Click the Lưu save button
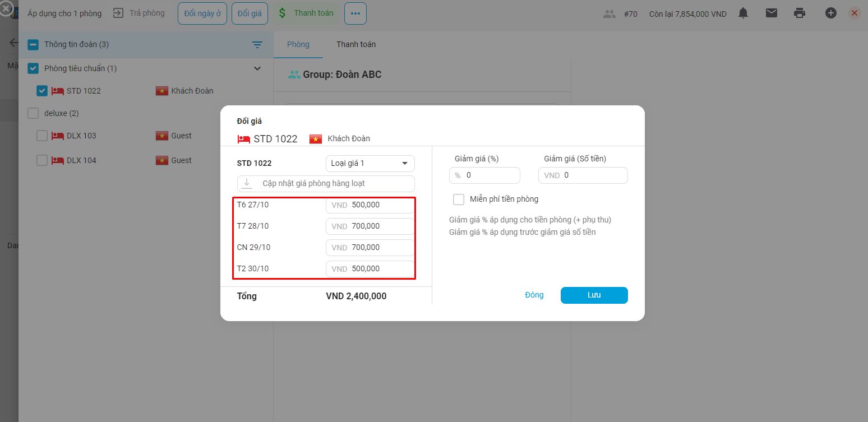 594,295
